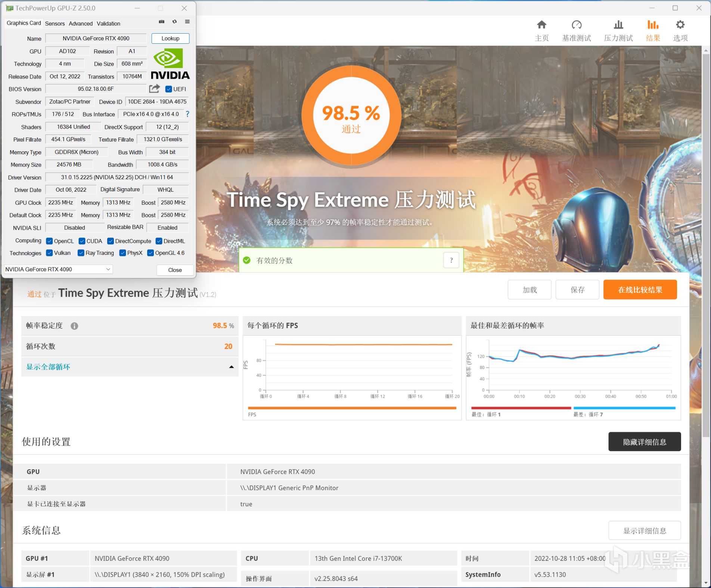Screen dimensions: 711x588
Task: Click the 循环次数 row showing 20
Action: pyautogui.click(x=130, y=346)
